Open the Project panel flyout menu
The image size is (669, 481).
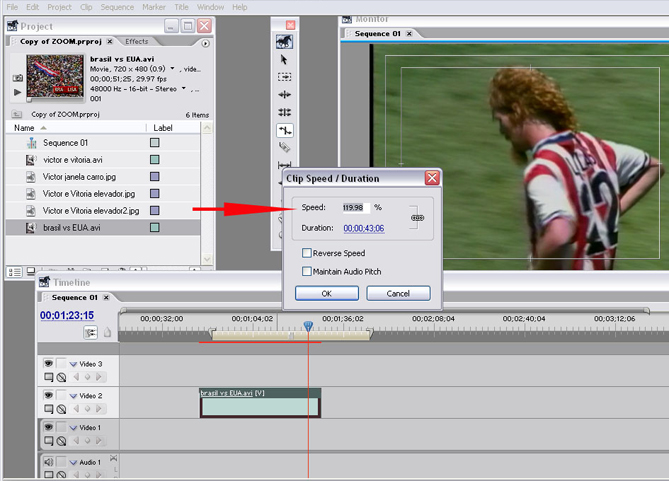[x=205, y=43]
